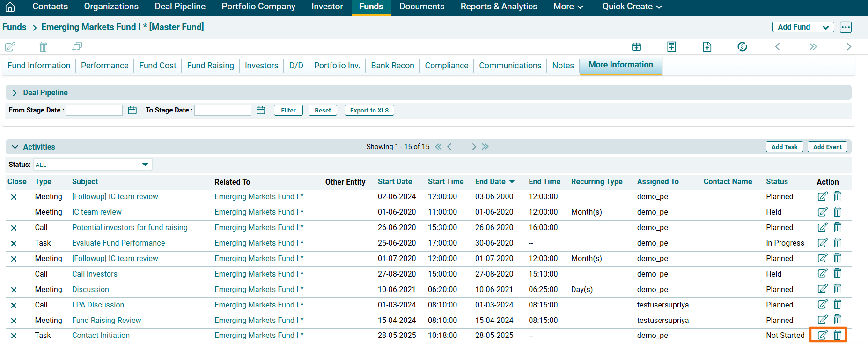The width and height of the screenshot is (868, 344).
Task: Edit the Contact Initiation task row
Action: click(x=822, y=335)
